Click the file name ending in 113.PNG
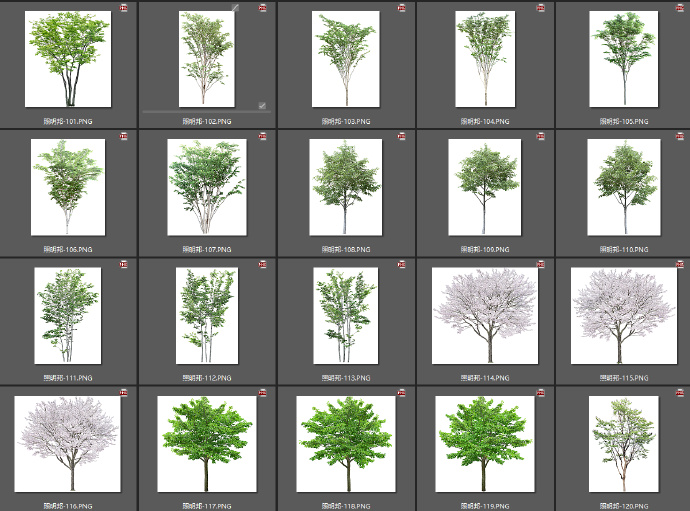Image resolution: width=690 pixels, height=511 pixels. (346, 378)
